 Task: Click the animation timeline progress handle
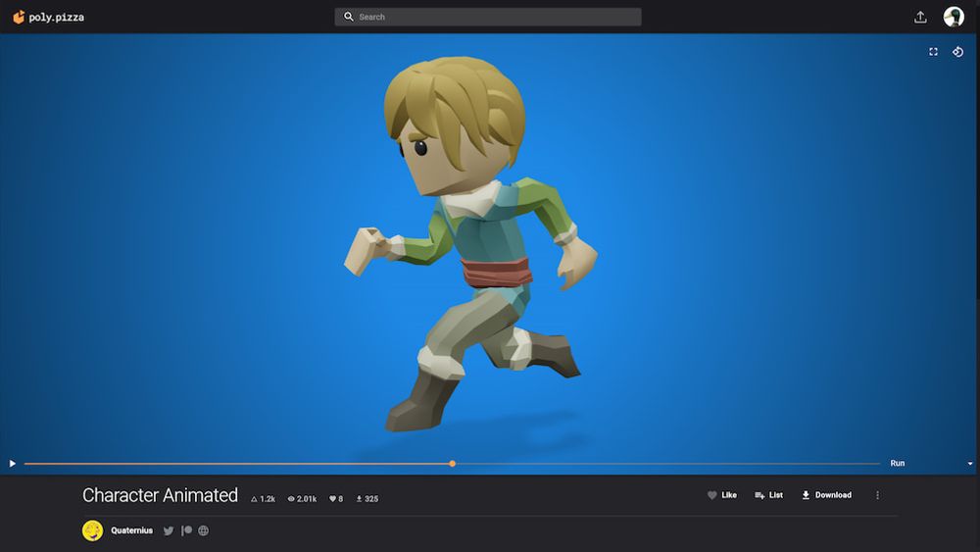(x=452, y=463)
